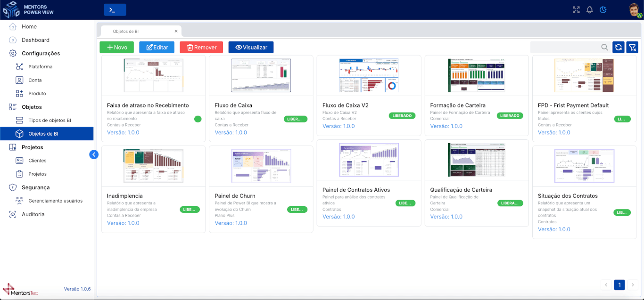Select the Painel de Churn thumbnail

(261, 166)
